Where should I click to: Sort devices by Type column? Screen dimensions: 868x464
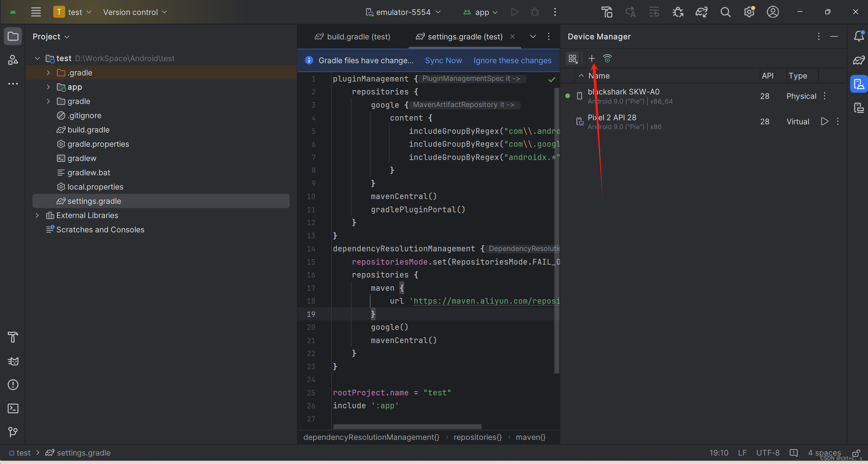pos(798,76)
